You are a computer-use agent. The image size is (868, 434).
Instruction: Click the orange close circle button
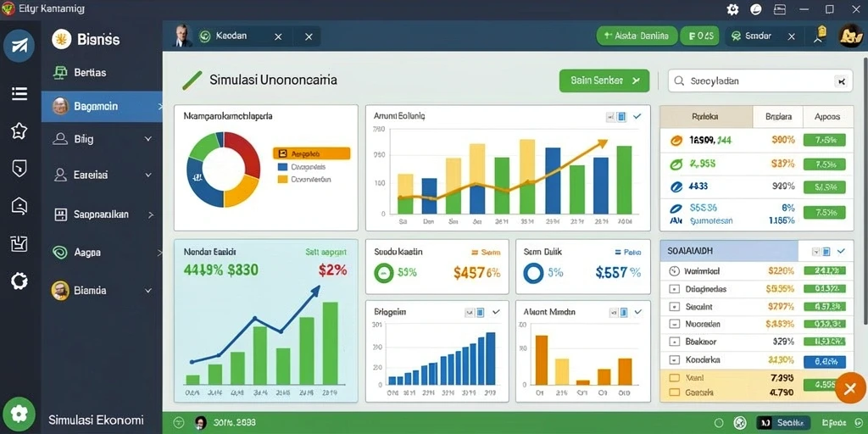(851, 388)
